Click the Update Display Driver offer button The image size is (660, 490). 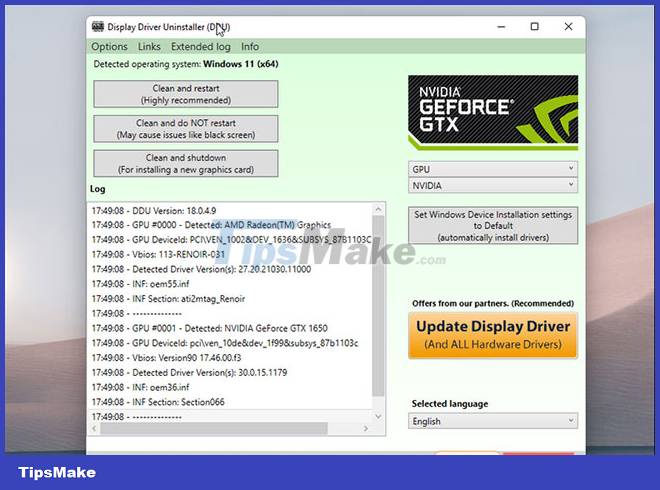(493, 335)
